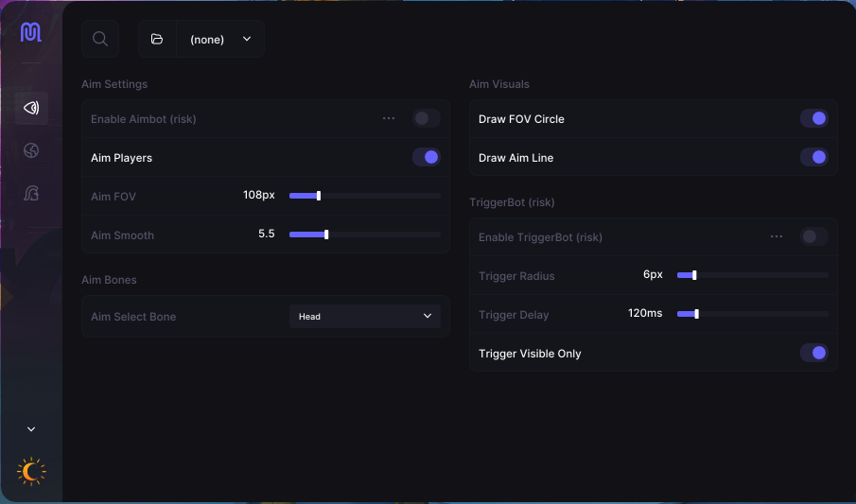The image size is (856, 504).
Task: Click the Aim Bones section heading
Action: click(109, 280)
